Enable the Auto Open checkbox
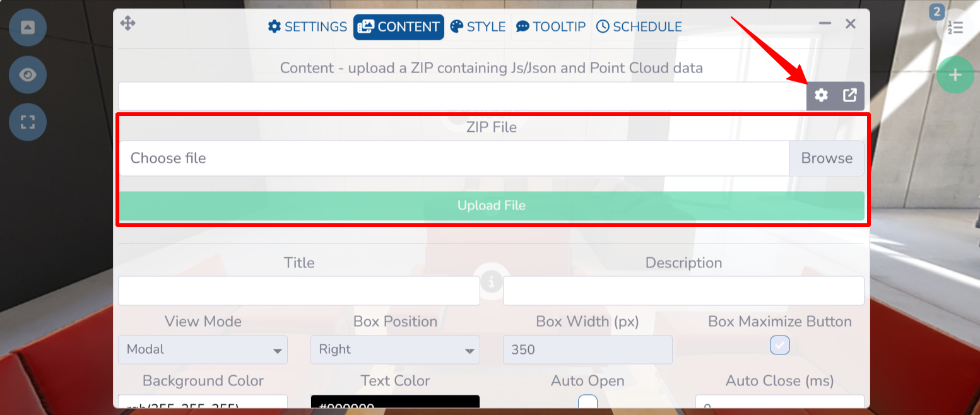 click(587, 402)
